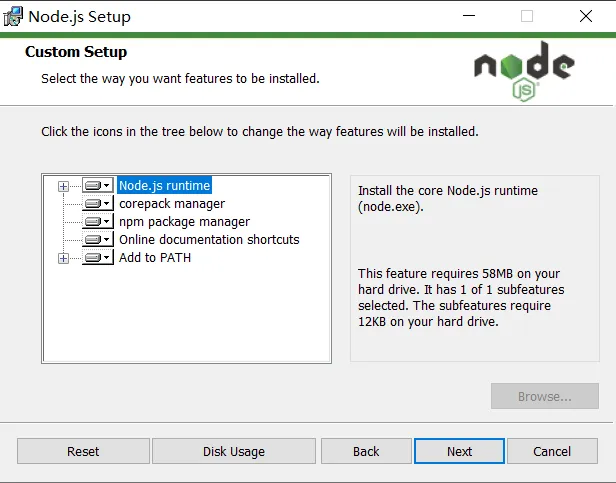Click the Add to PATH drive icon
Screen dimensions: 616x483
point(96,258)
